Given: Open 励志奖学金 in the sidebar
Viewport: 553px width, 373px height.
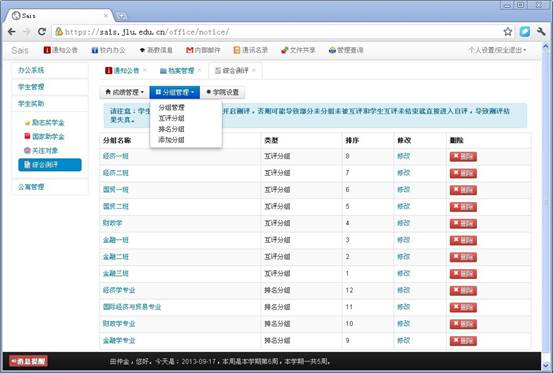Looking at the screenshot, I should click(x=44, y=123).
